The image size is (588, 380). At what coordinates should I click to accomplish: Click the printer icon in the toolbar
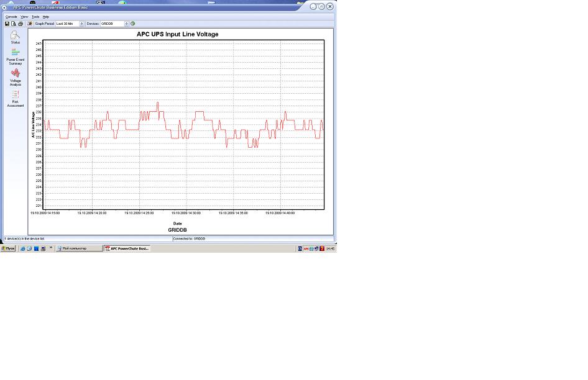[21, 24]
